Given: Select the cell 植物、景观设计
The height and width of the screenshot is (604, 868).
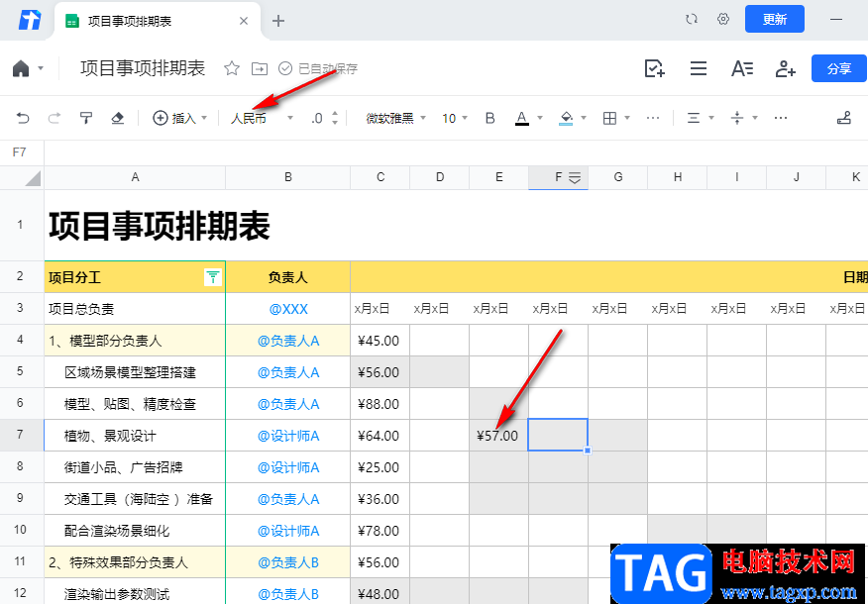Looking at the screenshot, I should [135, 436].
